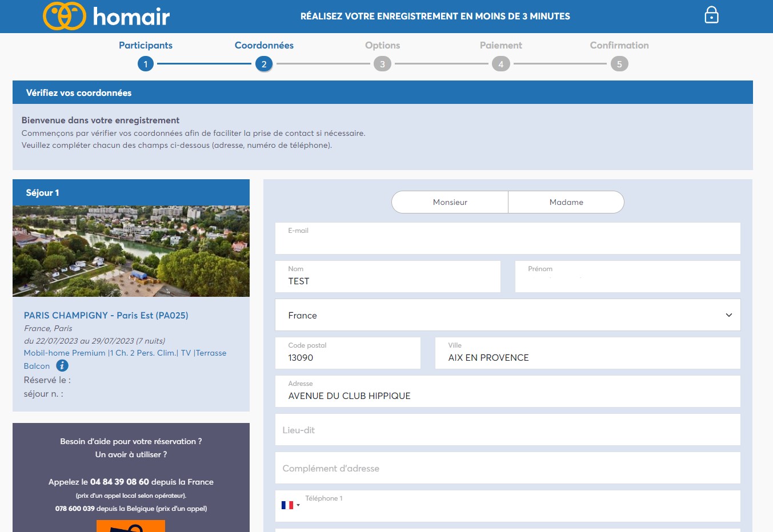Image resolution: width=773 pixels, height=532 pixels.
Task: Click the Bienvenue dans votre enregistrement heading
Action: (101, 120)
